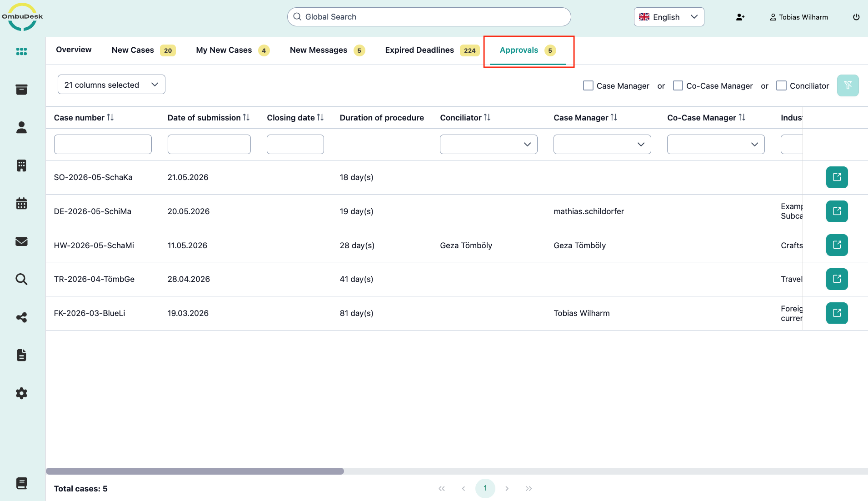Select page 1 in pagination
Image resolution: width=868 pixels, height=501 pixels.
[485, 488]
